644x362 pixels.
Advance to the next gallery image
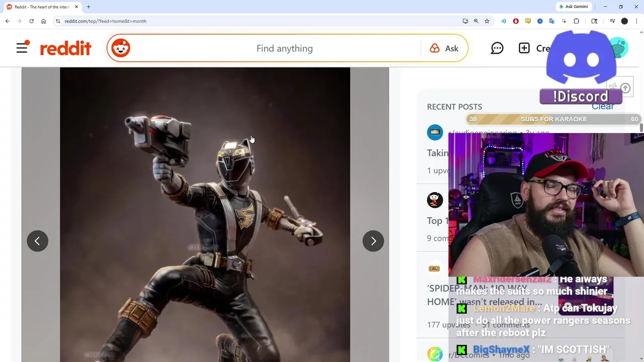click(x=373, y=241)
